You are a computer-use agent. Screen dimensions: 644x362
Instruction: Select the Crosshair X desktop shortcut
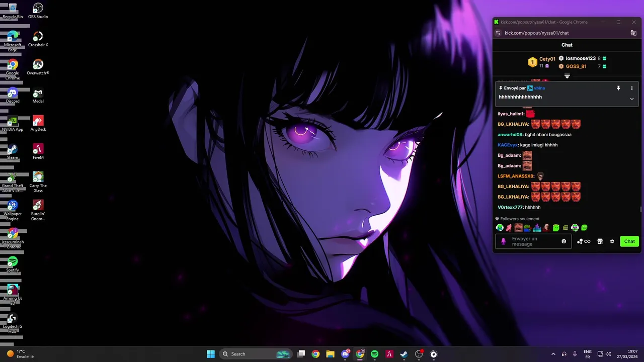click(x=38, y=39)
